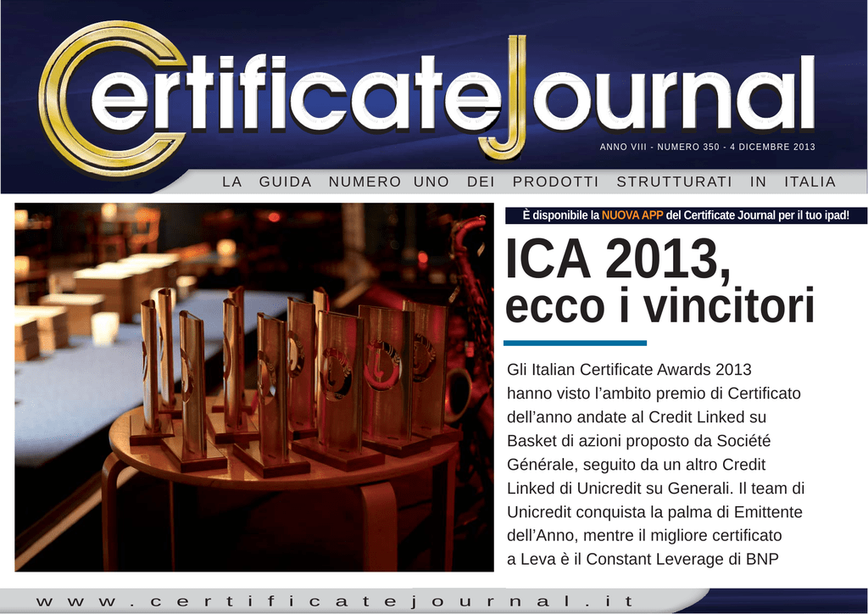
Task: Select the line "Unicredit conquista la palma di Emittente"
Action: coord(654,512)
